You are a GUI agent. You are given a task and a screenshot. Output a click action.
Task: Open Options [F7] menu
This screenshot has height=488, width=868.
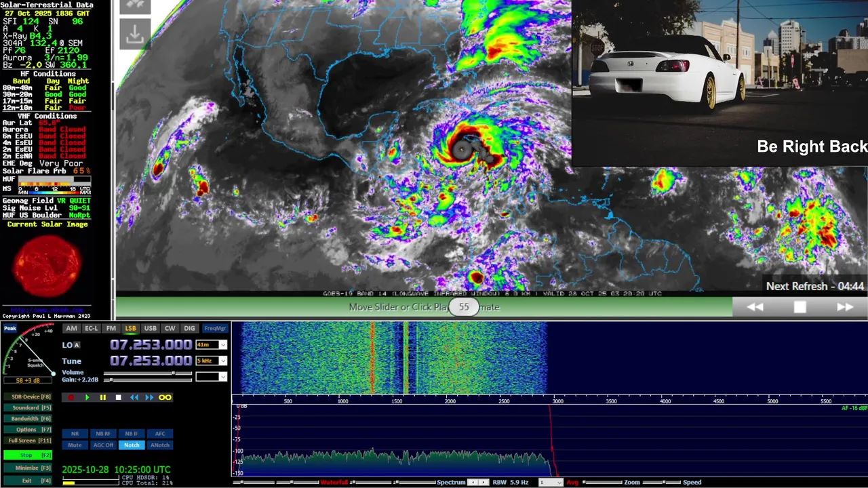[27, 430]
